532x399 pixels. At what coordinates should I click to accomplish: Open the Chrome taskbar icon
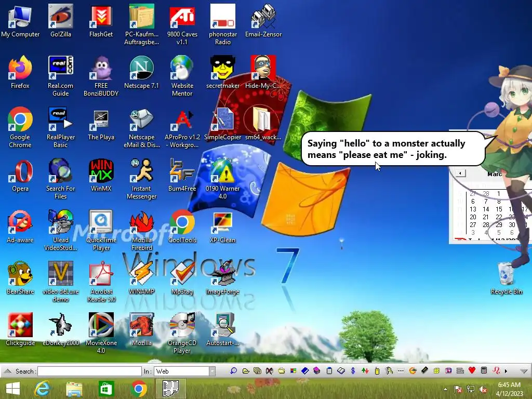138,389
